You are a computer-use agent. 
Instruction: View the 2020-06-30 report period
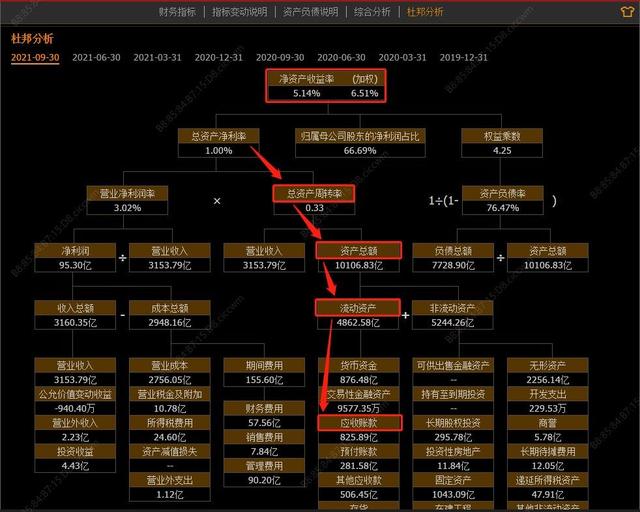(x=341, y=58)
